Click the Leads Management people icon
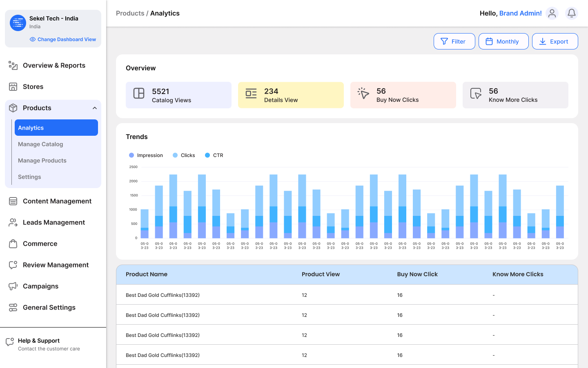The width and height of the screenshot is (588, 368). click(13, 222)
